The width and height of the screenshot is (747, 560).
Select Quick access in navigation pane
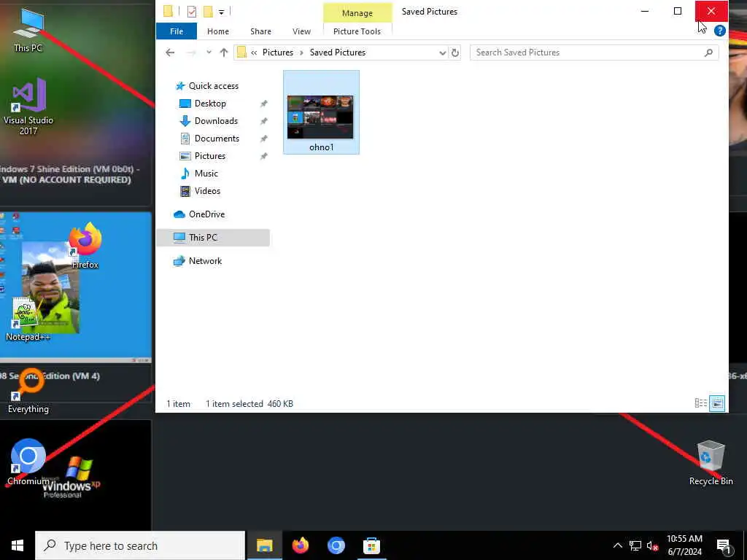(214, 86)
